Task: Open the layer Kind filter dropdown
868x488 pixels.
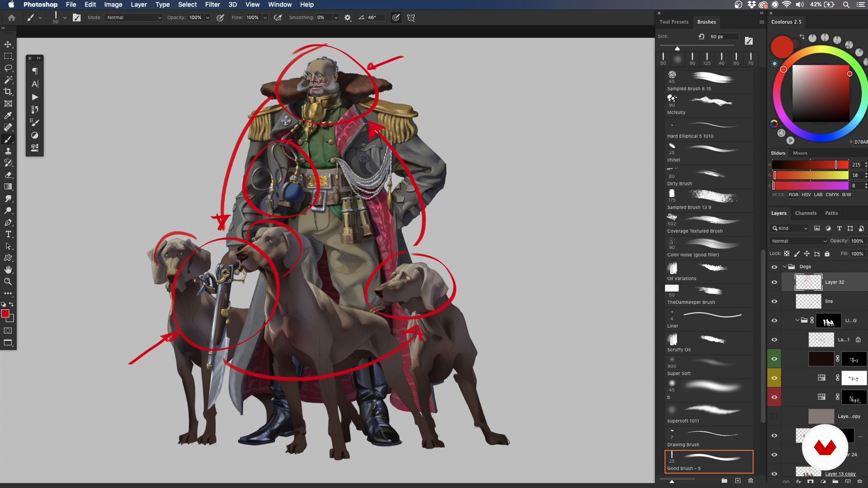Action: click(789, 228)
